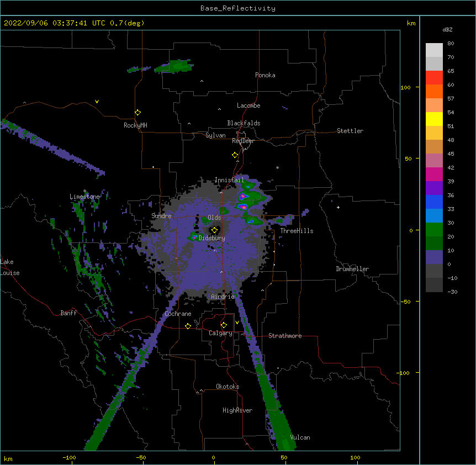The height and width of the screenshot is (465, 476).
Task: Click the dBZ legend heading
Action: click(x=447, y=29)
